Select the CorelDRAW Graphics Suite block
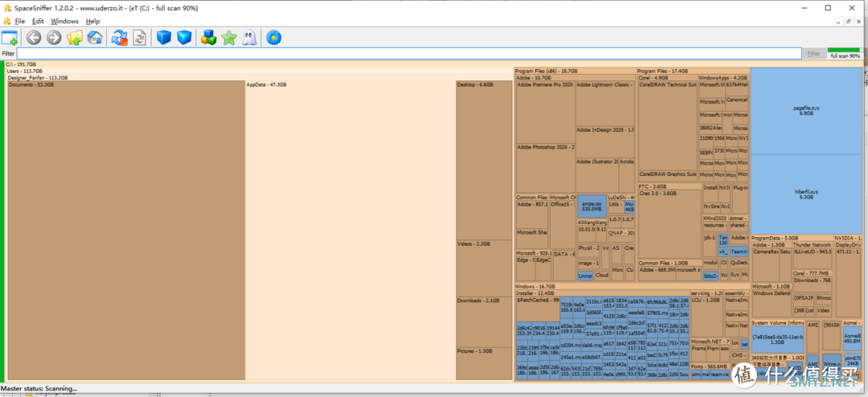The height and width of the screenshot is (397, 868). coord(668,176)
